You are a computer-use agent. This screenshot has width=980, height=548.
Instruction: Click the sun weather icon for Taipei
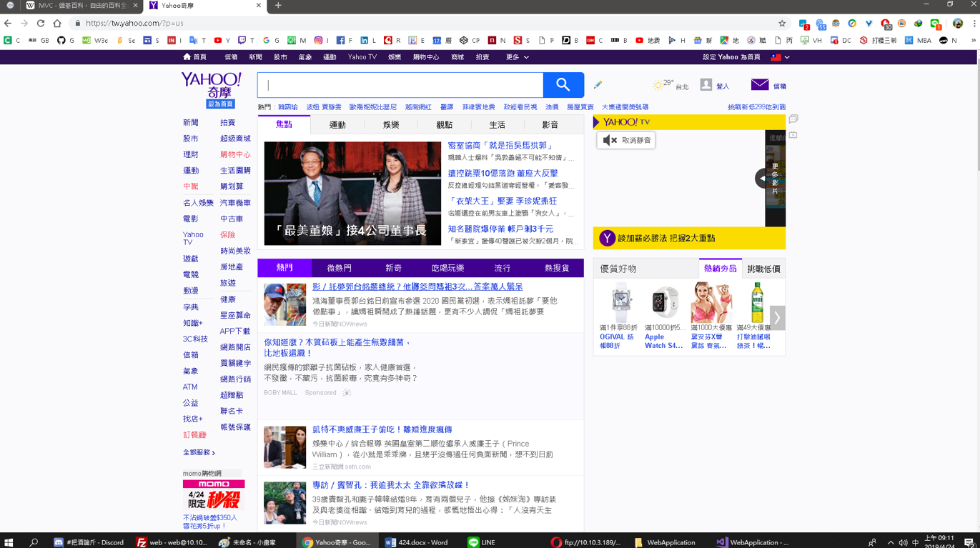coord(657,86)
